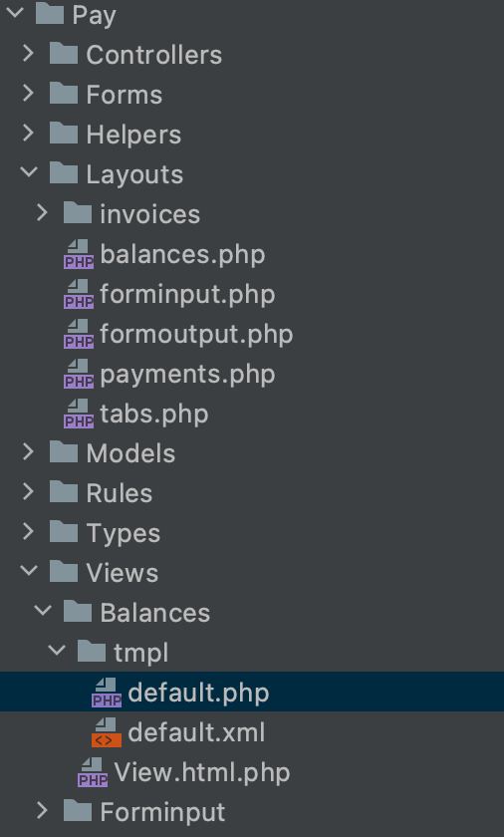Collapse the tmpl folder chevron

[56, 650]
